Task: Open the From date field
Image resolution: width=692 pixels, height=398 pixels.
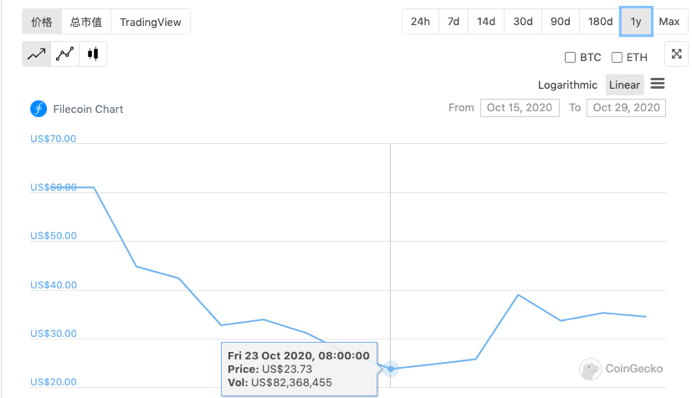Action: (519, 108)
